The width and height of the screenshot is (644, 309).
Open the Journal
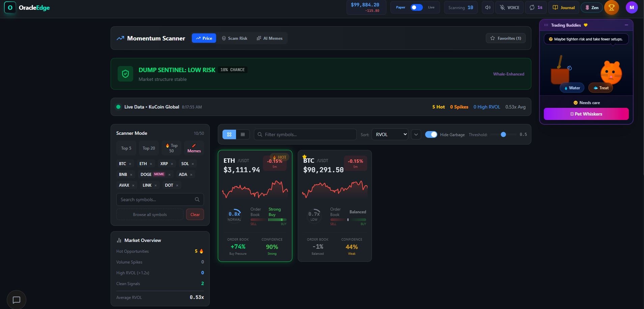(x=564, y=7)
